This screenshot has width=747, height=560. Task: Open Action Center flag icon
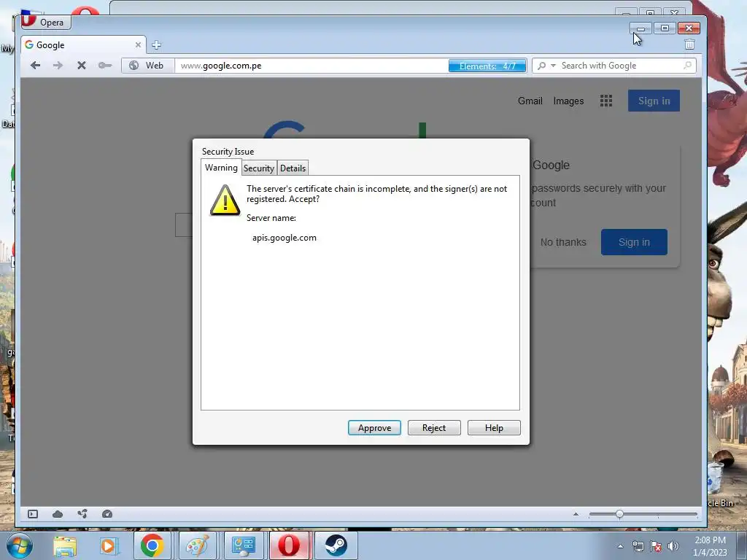[x=656, y=546]
